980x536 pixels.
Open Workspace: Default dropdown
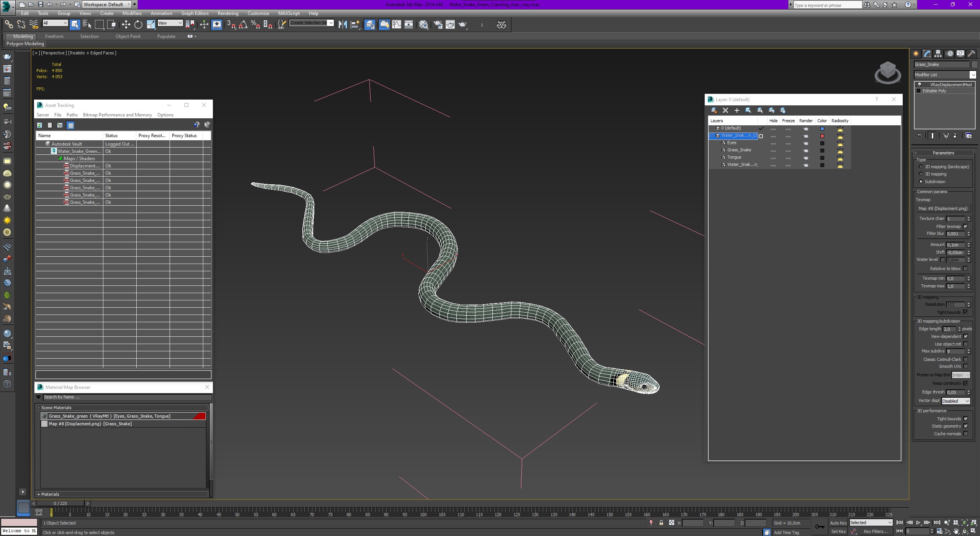tap(106, 5)
